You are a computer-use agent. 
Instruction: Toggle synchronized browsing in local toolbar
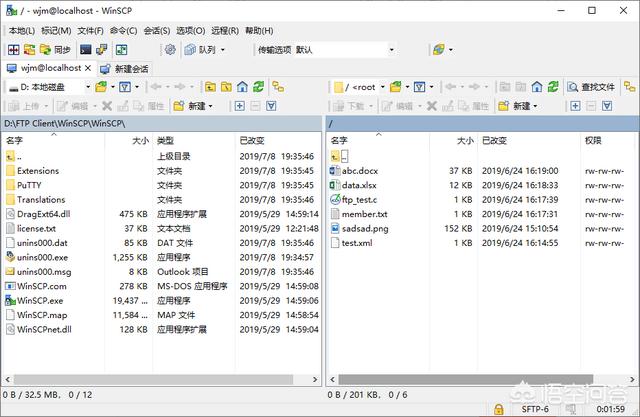tap(278, 87)
